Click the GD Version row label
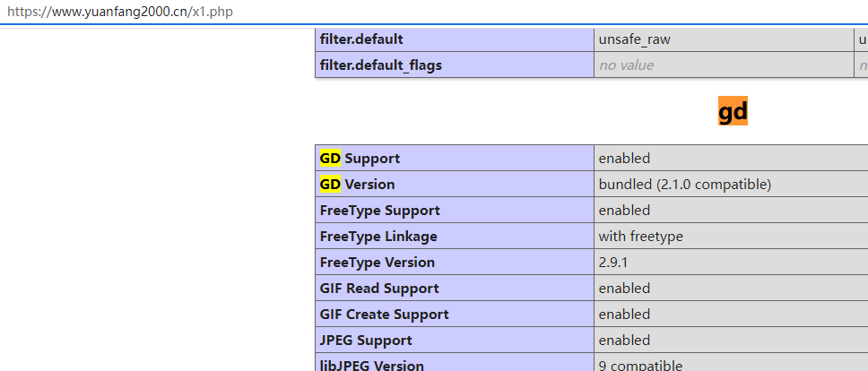Viewport: 868px width, 371px height. coord(357,184)
